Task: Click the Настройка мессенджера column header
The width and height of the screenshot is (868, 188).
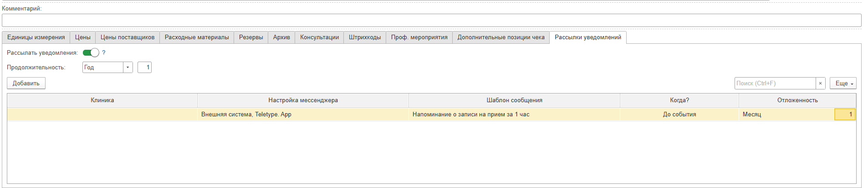Action: click(x=303, y=100)
